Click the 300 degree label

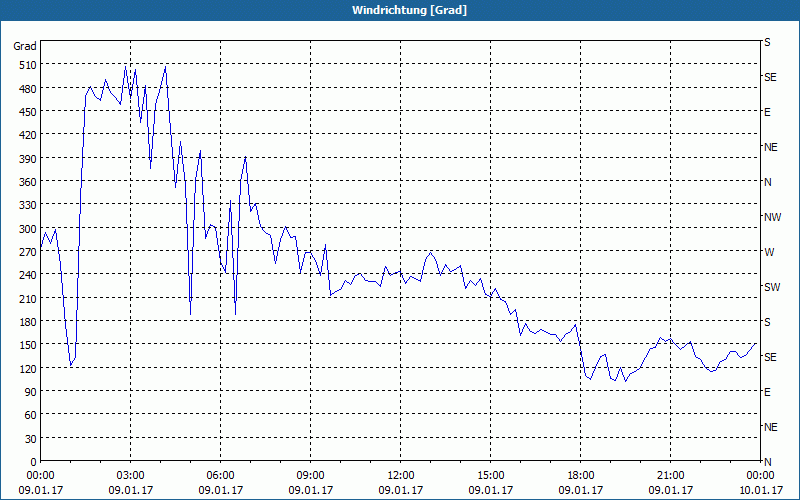pos(28,229)
